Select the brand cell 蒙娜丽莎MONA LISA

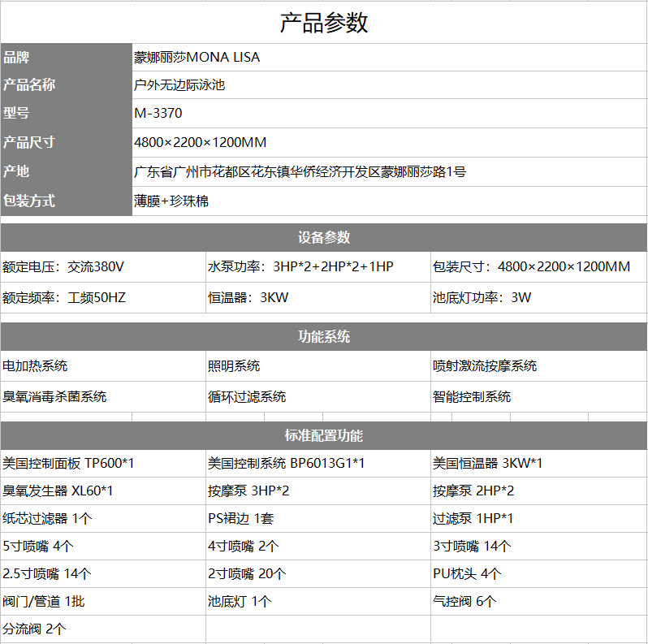click(197, 58)
